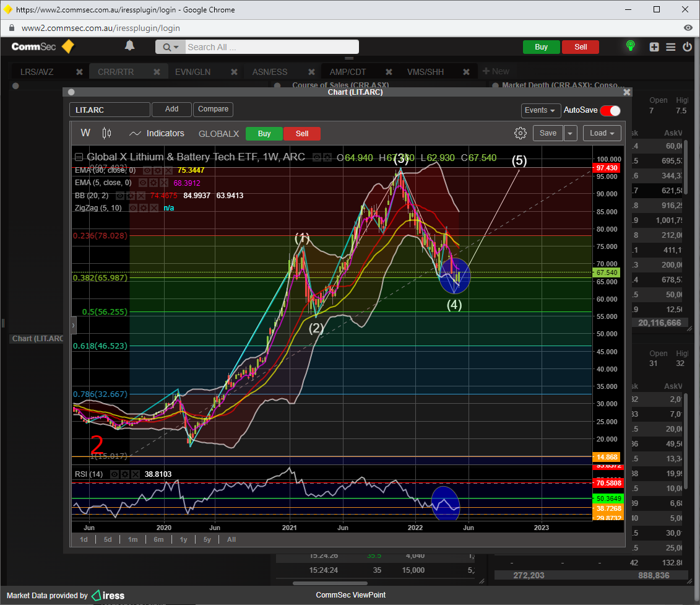Switch to the EVN/GLN tab
Viewport: 700px width, 605px height.
[x=192, y=72]
